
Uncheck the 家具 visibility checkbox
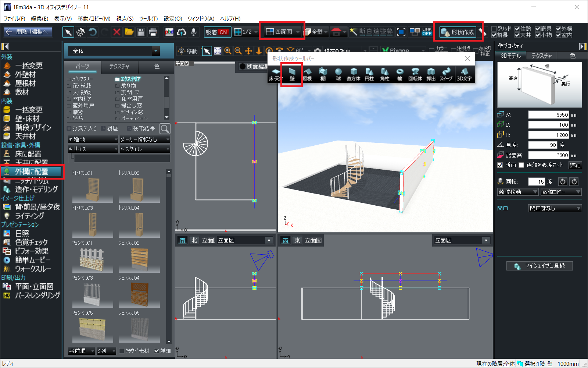pos(538,29)
